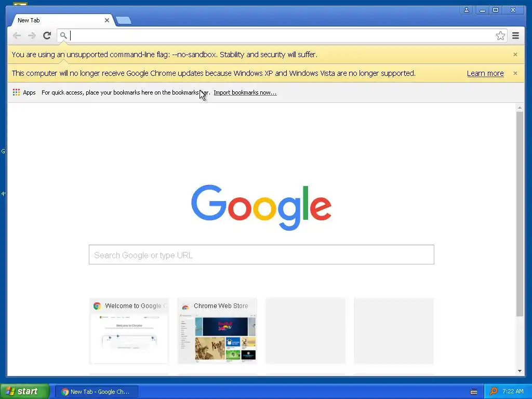
Task: Open a new tab with the tab button
Action: click(x=124, y=21)
